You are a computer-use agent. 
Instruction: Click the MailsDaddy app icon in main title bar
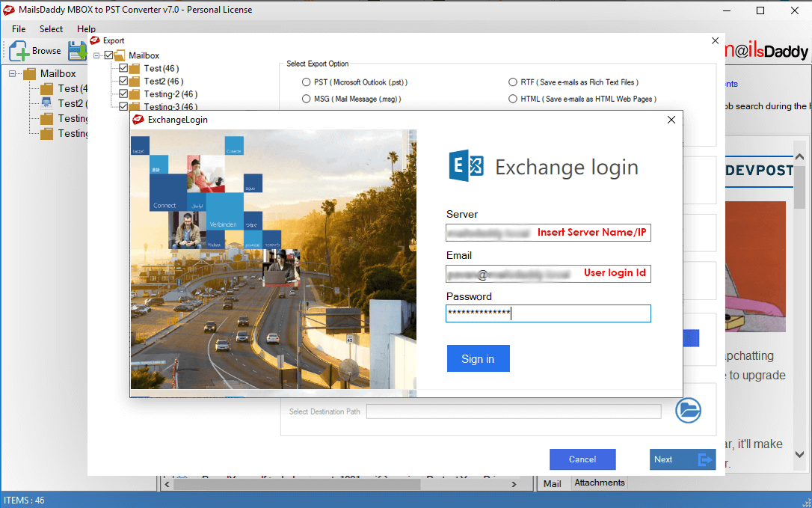point(8,10)
